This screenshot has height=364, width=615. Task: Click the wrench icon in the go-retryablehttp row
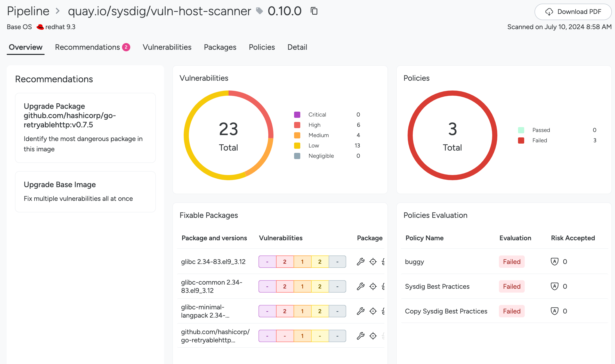[x=361, y=336]
